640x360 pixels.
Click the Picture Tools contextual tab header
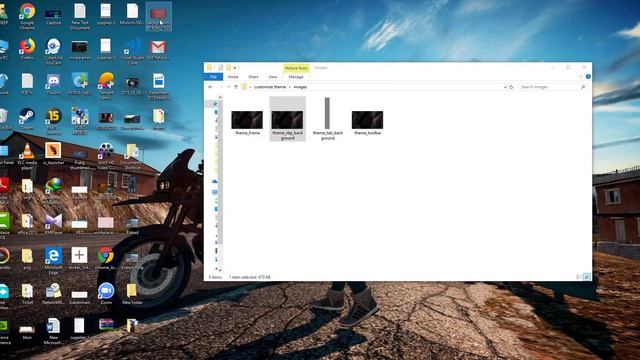(x=296, y=68)
